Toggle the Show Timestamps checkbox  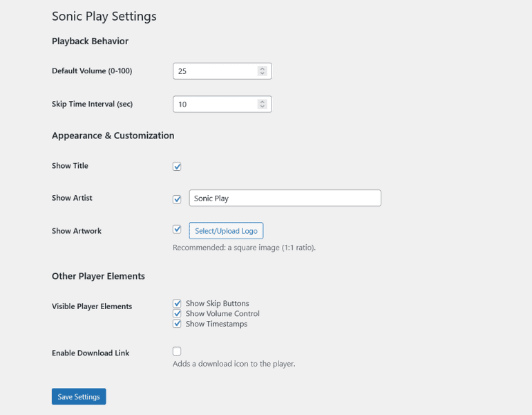point(177,324)
